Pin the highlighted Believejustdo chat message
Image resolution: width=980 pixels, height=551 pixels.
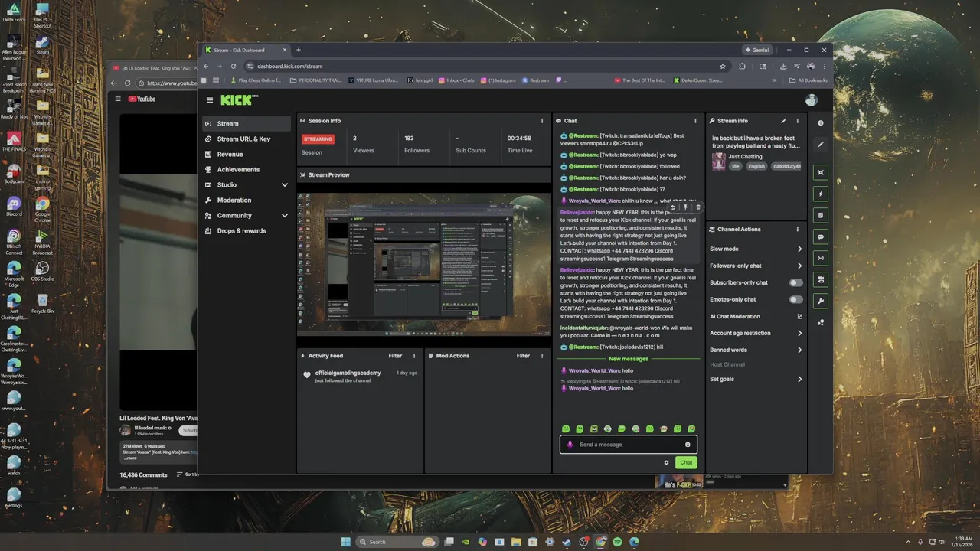(685, 207)
